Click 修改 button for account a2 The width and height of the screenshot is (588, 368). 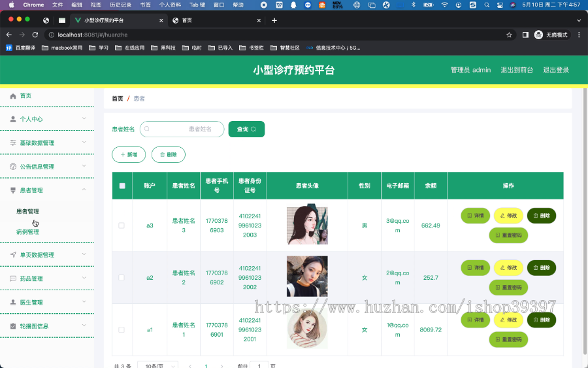coord(508,268)
